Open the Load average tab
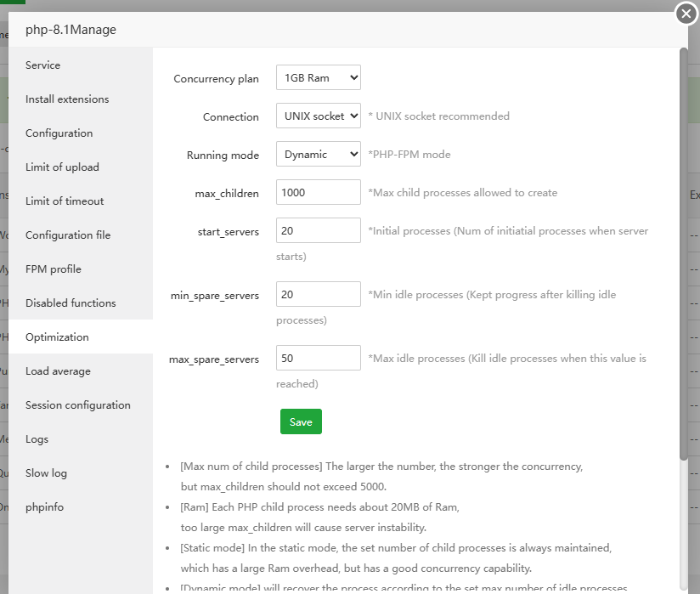Screen dimensions: 700x594 tap(58, 371)
